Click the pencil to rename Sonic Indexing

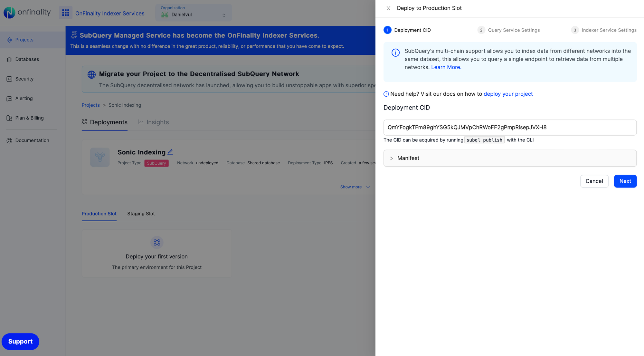(x=170, y=152)
